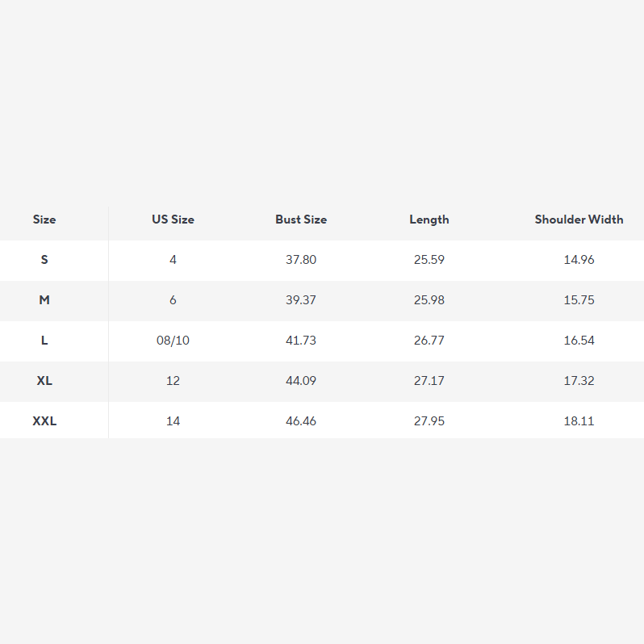The height and width of the screenshot is (644, 644).
Task: Click length value 25.98
Action: (429, 300)
